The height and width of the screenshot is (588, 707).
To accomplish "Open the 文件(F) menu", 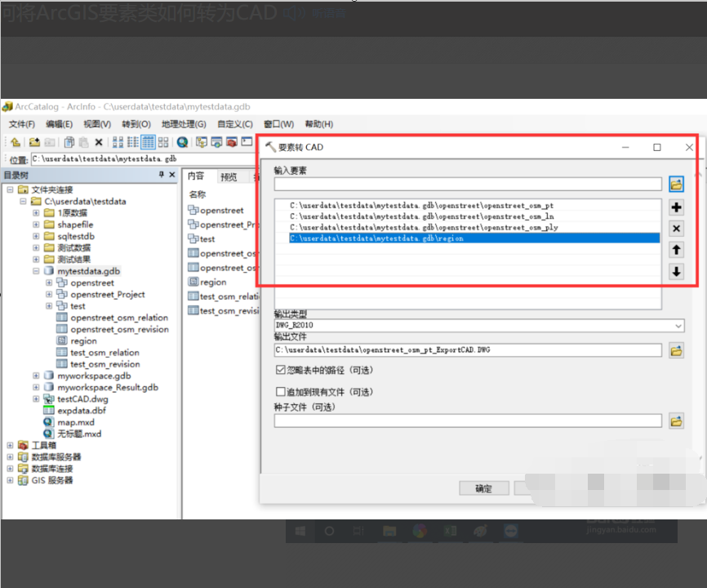I will pyautogui.click(x=22, y=124).
